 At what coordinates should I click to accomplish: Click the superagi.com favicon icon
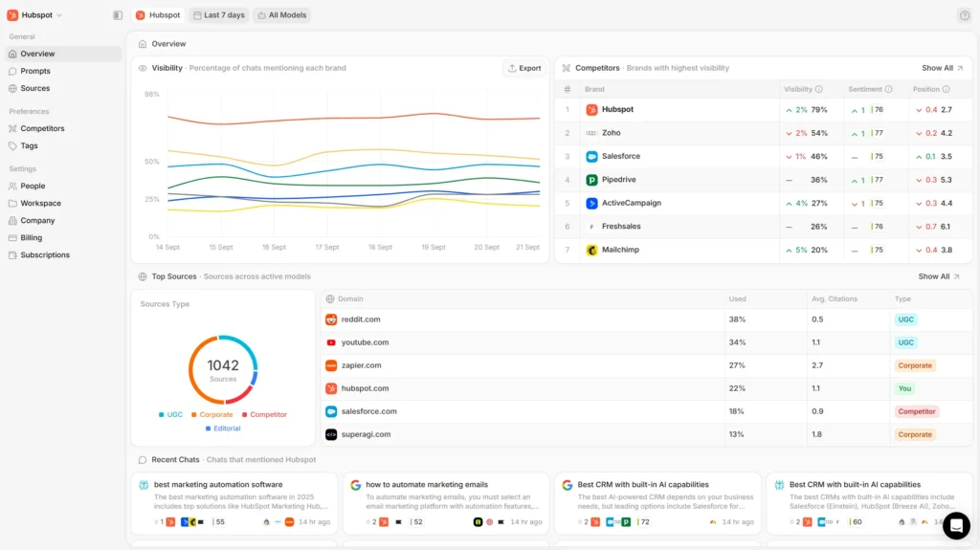tap(331, 434)
